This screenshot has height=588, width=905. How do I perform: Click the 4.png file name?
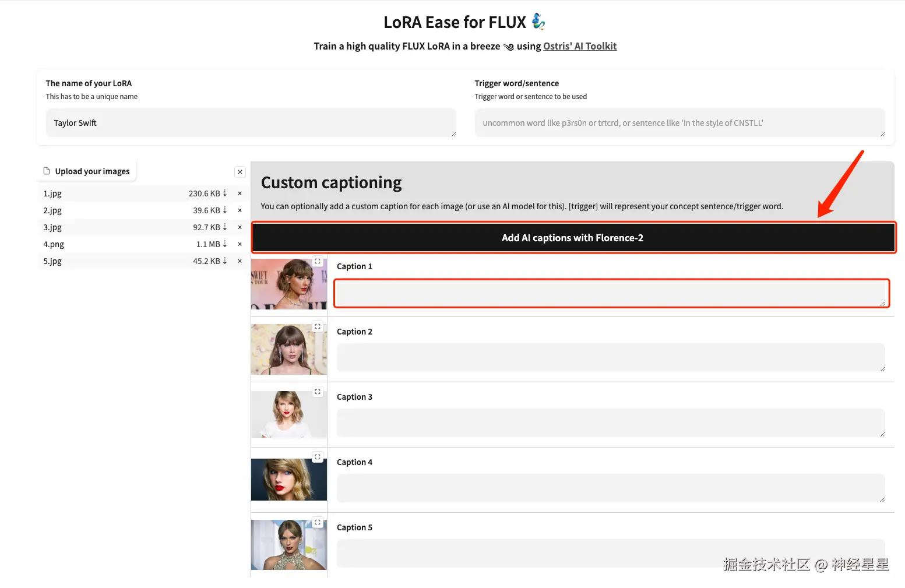coord(54,244)
